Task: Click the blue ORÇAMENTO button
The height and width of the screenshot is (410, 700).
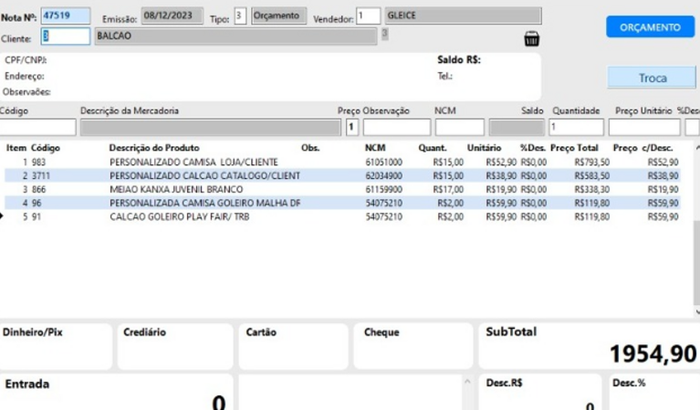Action: click(x=649, y=27)
